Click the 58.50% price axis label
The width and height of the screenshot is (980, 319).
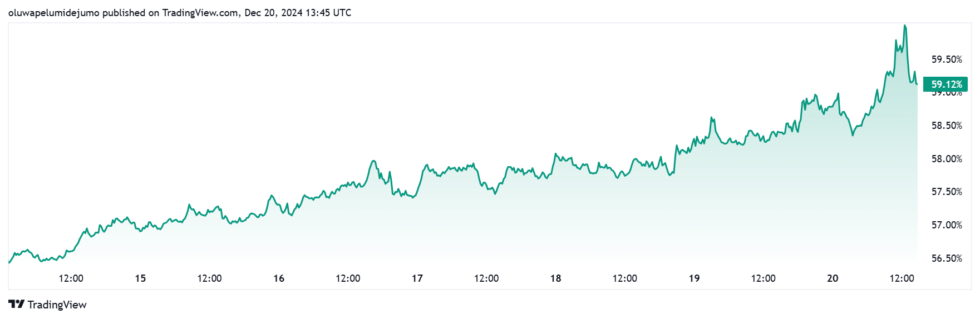(947, 126)
